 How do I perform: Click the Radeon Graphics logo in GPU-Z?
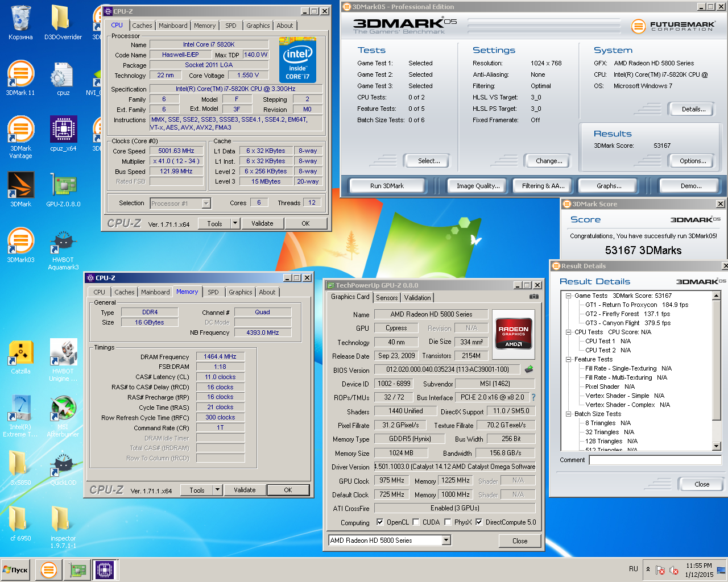coord(514,334)
